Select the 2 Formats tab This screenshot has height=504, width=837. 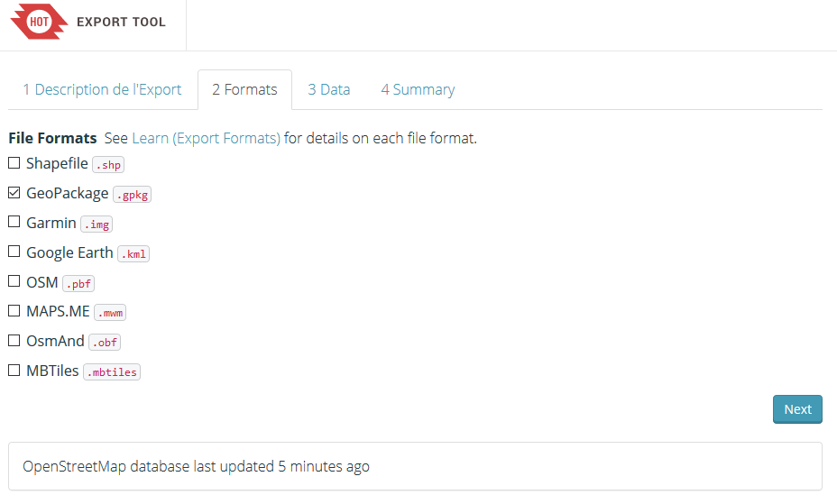click(244, 89)
